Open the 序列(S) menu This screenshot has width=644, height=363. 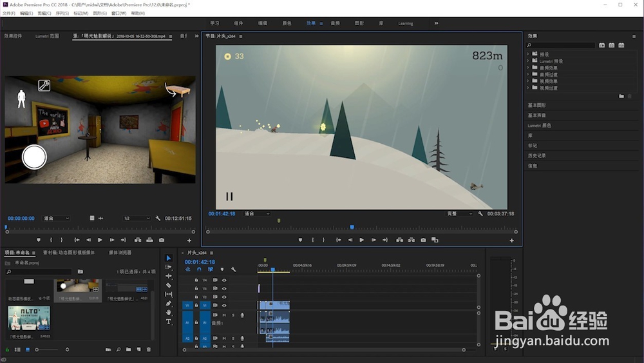[x=62, y=13]
